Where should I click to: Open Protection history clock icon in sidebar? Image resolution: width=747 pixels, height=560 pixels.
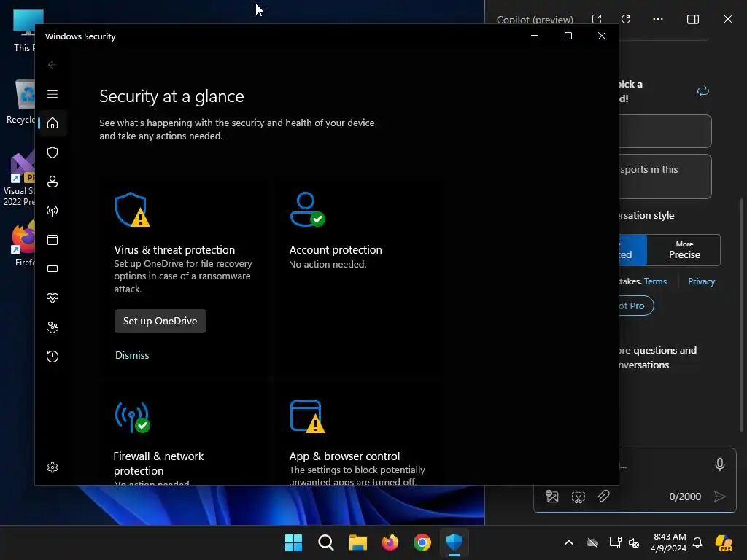[53, 357]
